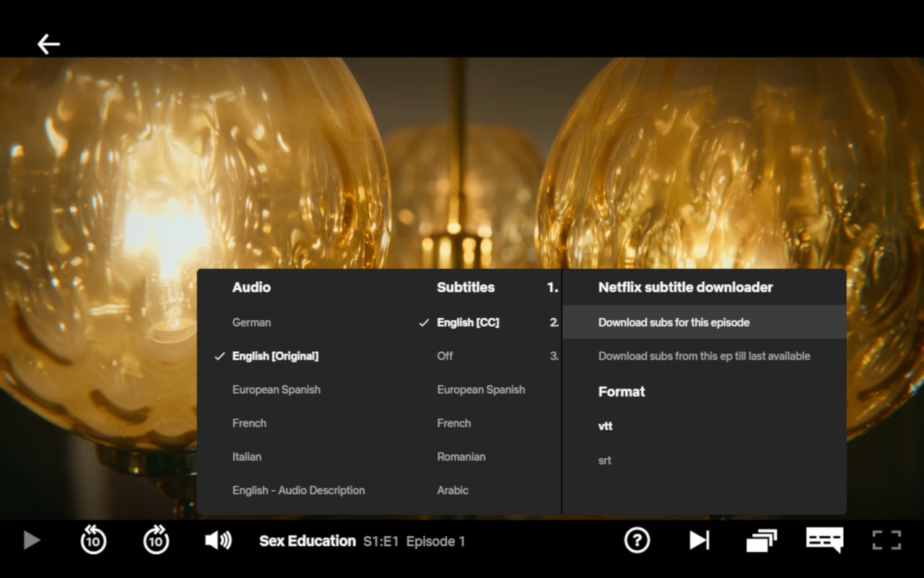Turn subtitles Off
The width and height of the screenshot is (924, 578).
point(445,356)
